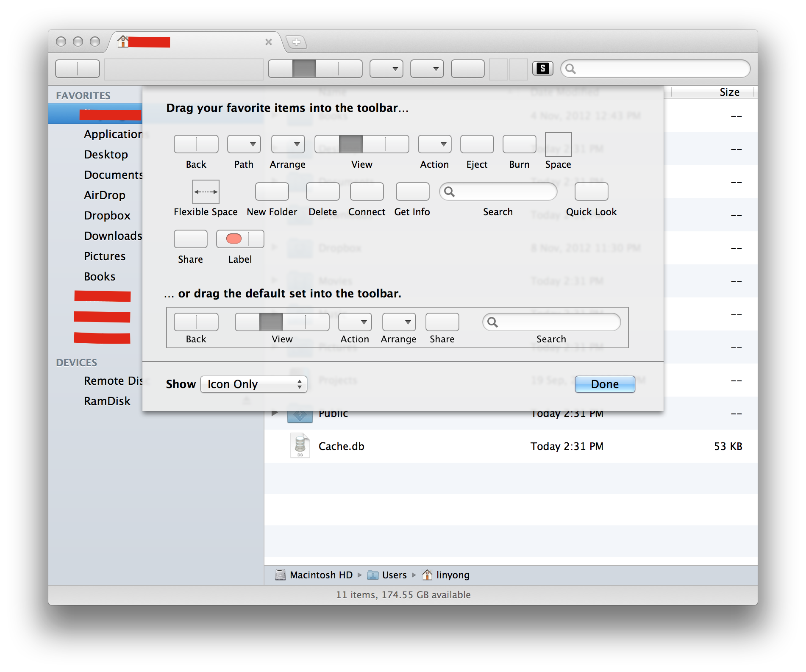Image resolution: width=806 pixels, height=672 pixels.
Task: Click the red Label color swatch
Action: point(233,239)
